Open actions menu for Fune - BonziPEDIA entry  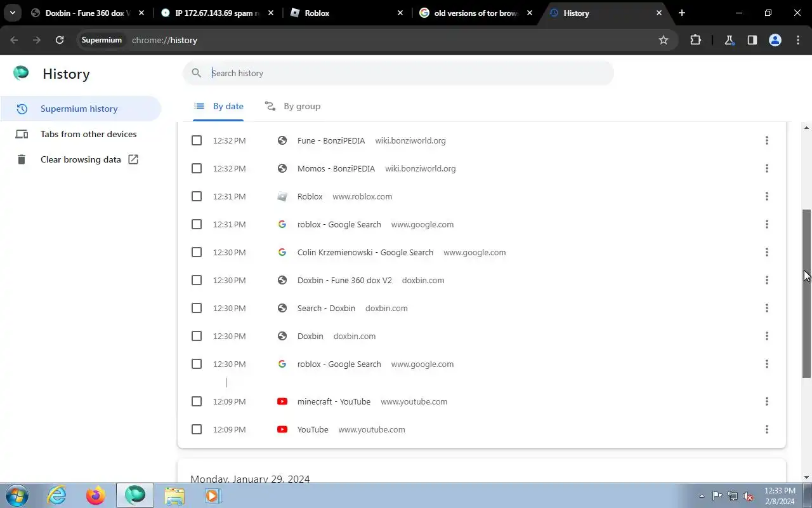pyautogui.click(x=766, y=140)
